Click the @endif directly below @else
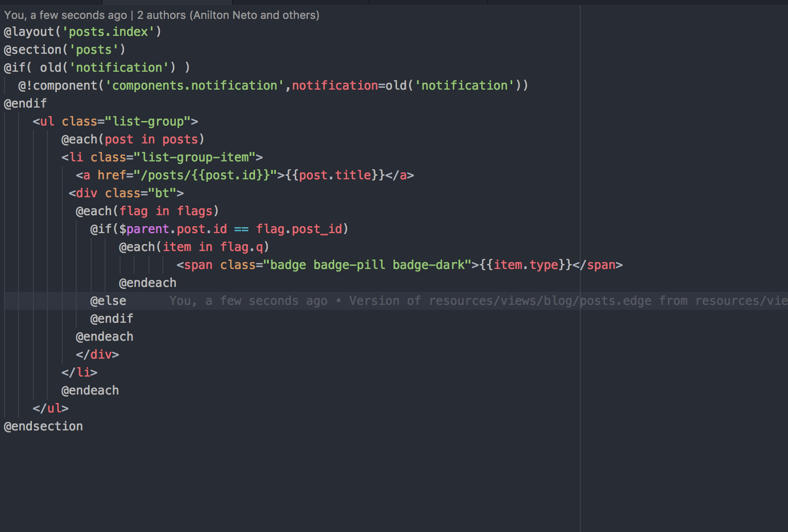This screenshot has height=532, width=788. click(112, 319)
